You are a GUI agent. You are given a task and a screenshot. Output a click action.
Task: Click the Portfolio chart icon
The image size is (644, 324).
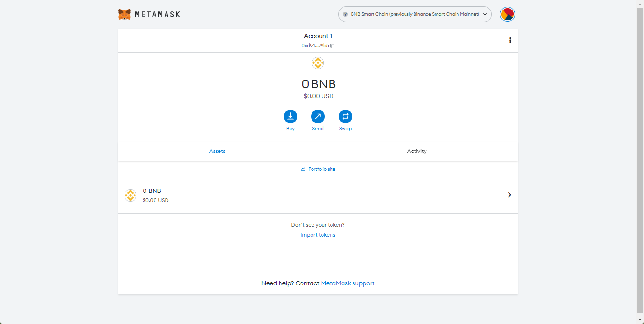tap(303, 169)
